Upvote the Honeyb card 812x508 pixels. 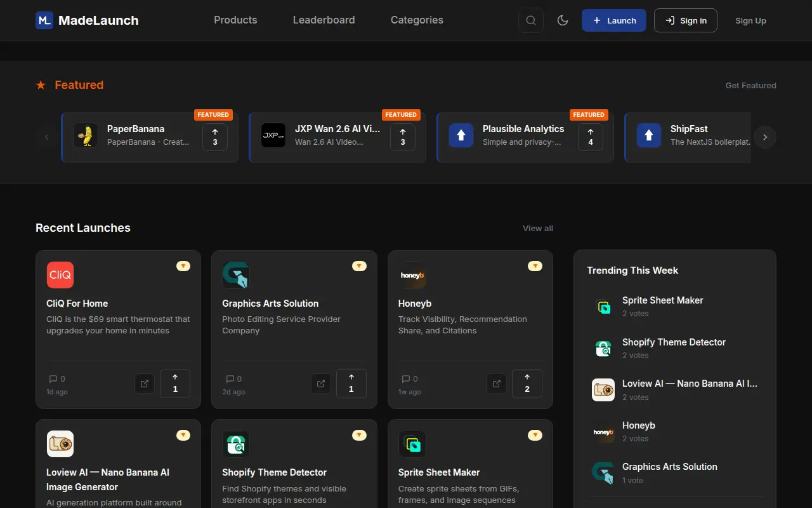(x=527, y=384)
